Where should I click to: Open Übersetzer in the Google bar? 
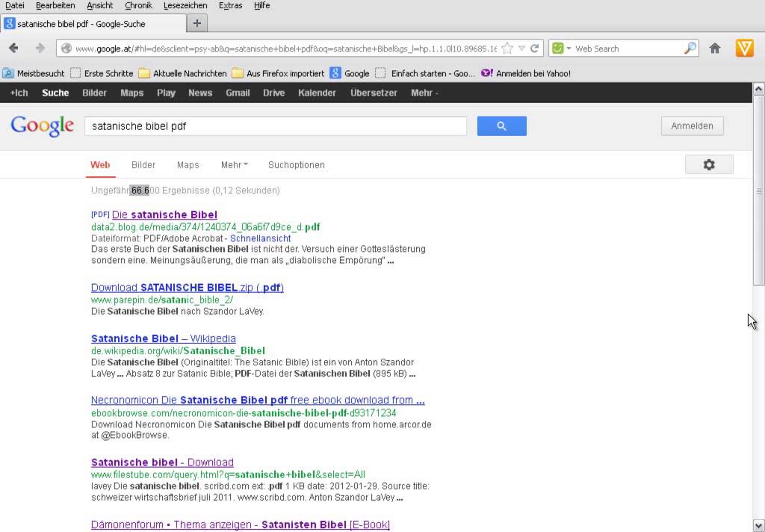point(374,93)
